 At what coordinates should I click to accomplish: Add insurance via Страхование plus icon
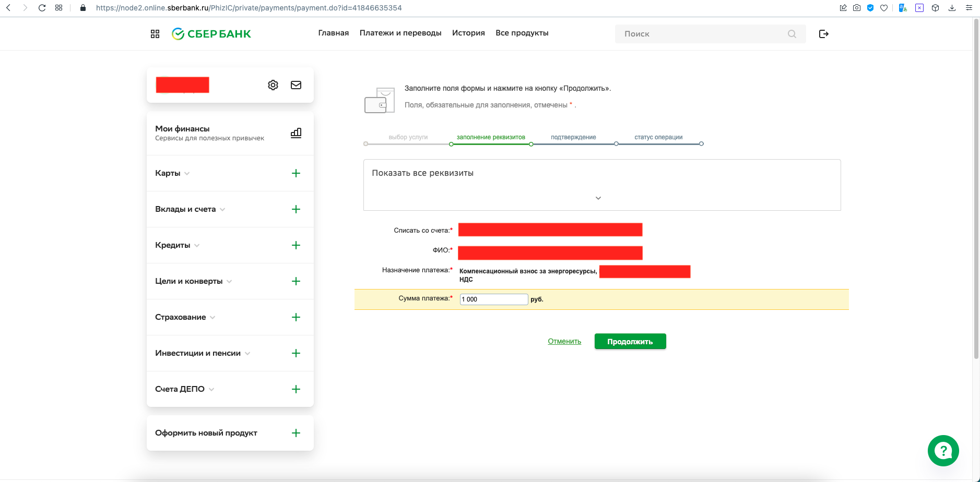296,317
